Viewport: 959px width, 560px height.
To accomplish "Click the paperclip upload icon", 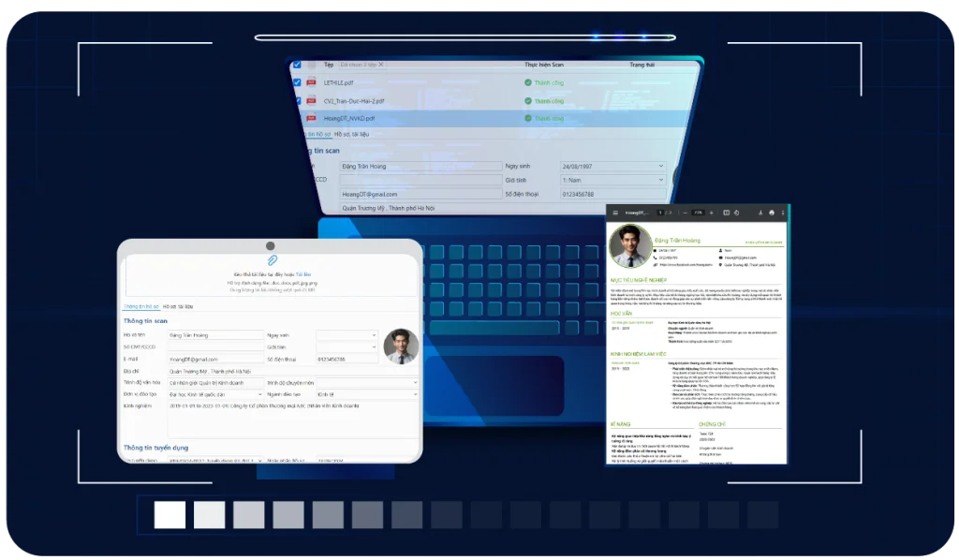I will coord(273,259).
